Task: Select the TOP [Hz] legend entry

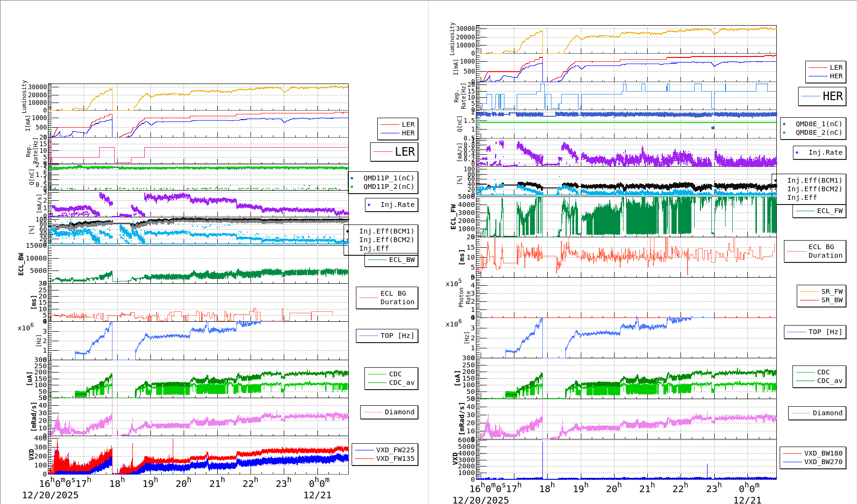Action: point(387,336)
